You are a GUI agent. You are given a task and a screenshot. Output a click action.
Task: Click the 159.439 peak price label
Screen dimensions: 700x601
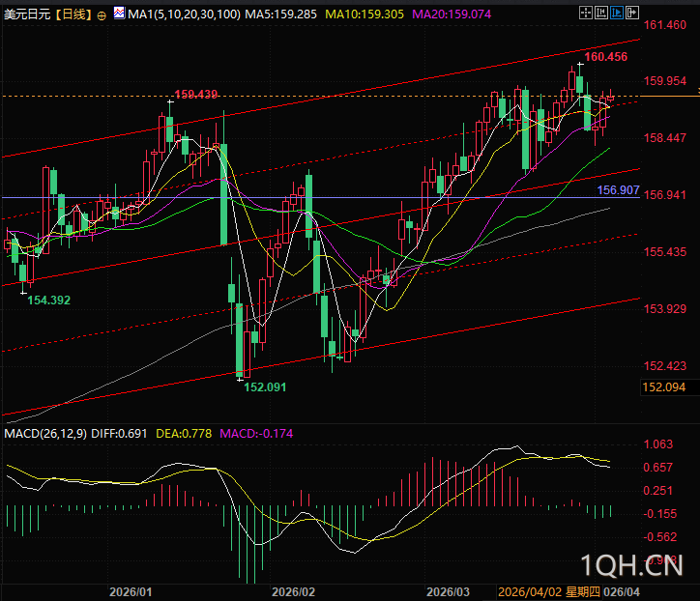(195, 94)
